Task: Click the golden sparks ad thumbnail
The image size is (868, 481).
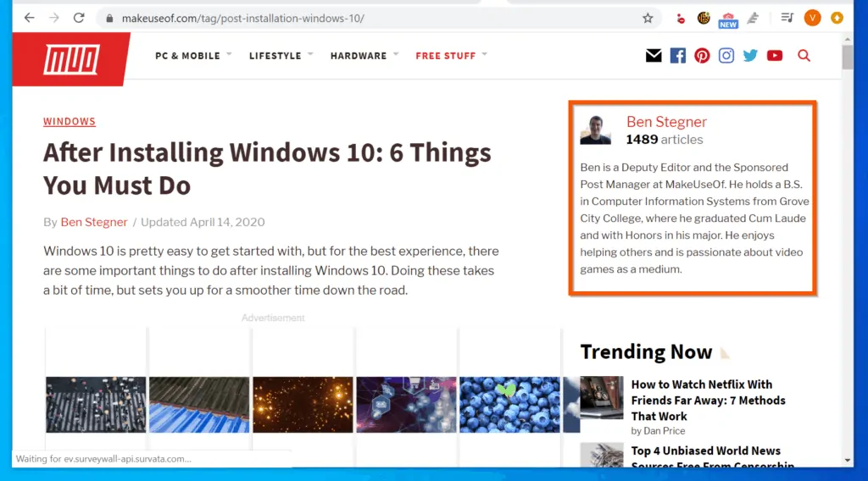Action: coord(303,405)
